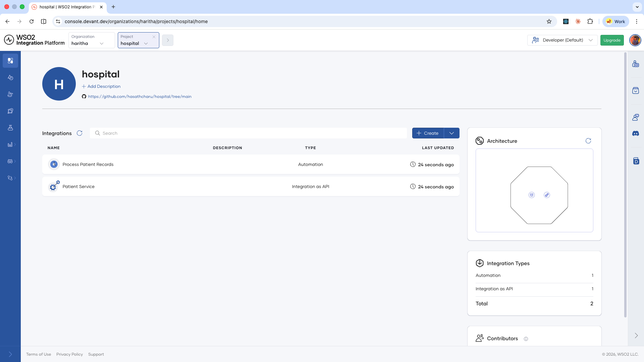The image size is (644, 362).
Task: Click the Contributors info icon
Action: (x=526, y=339)
